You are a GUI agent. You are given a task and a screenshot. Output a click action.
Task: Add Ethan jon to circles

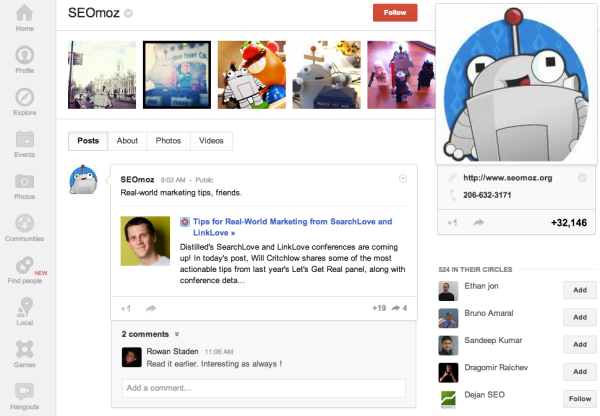[579, 290]
